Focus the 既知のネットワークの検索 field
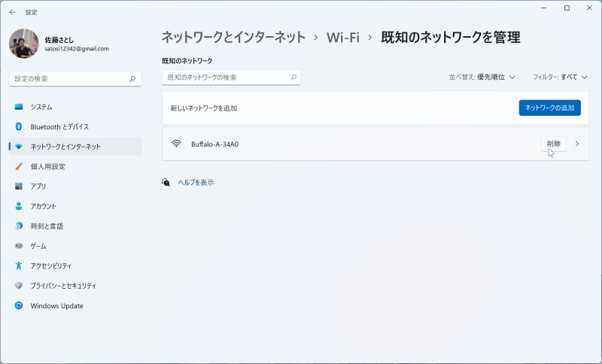 226,77
